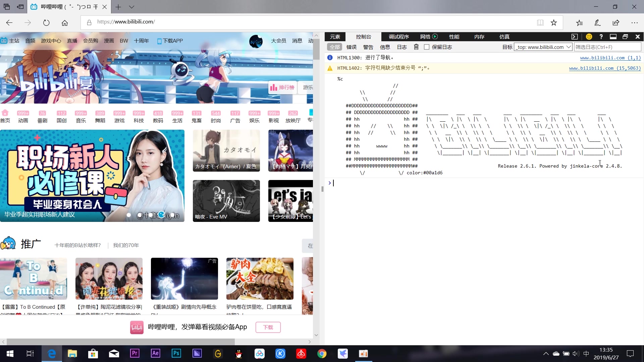Click page horizontal scrollbar thumb

[x=120, y=342]
